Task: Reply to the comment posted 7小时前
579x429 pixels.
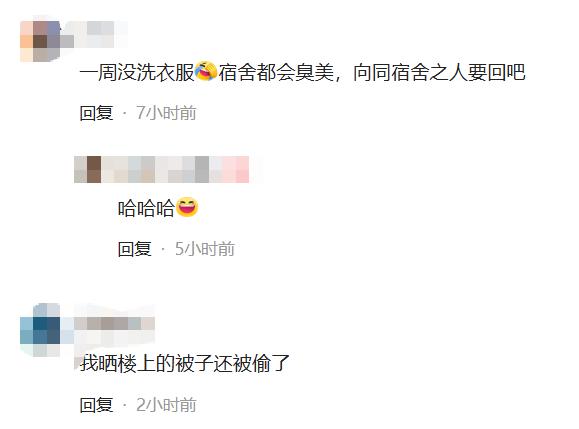Action: pos(96,113)
